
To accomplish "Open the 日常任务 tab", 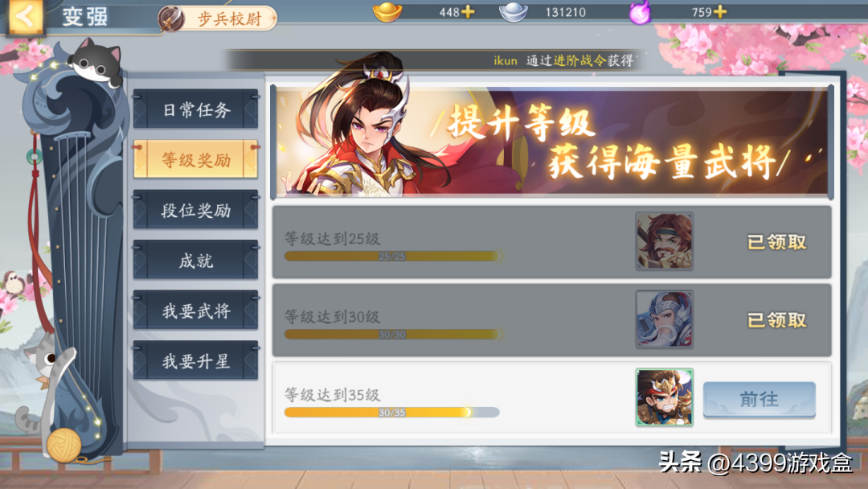I will pos(196,109).
